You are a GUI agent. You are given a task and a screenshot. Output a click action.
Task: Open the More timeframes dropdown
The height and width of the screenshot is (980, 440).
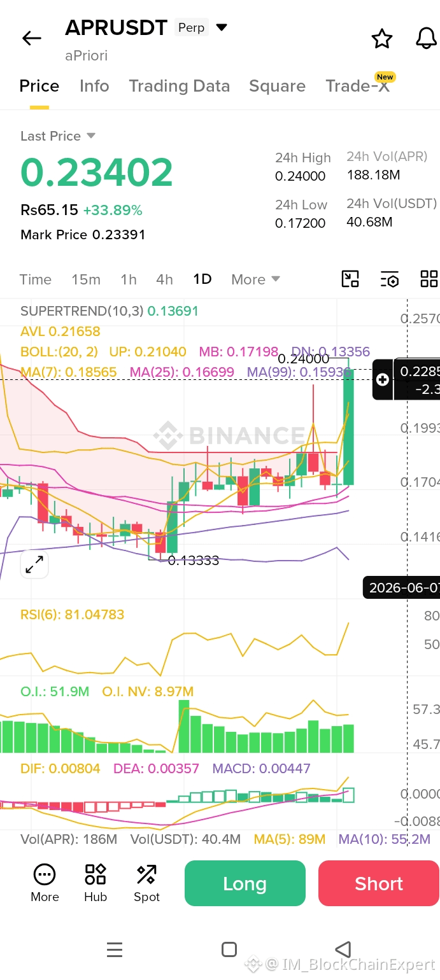point(255,279)
